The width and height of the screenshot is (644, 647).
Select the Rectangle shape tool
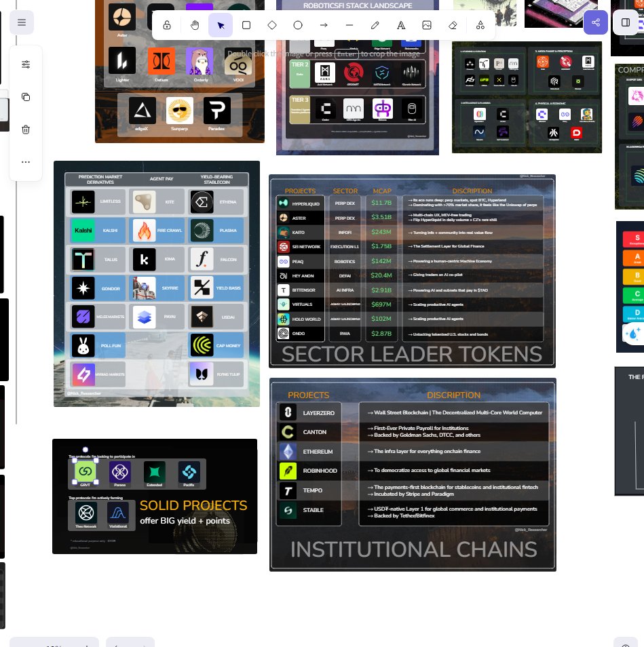tap(246, 25)
